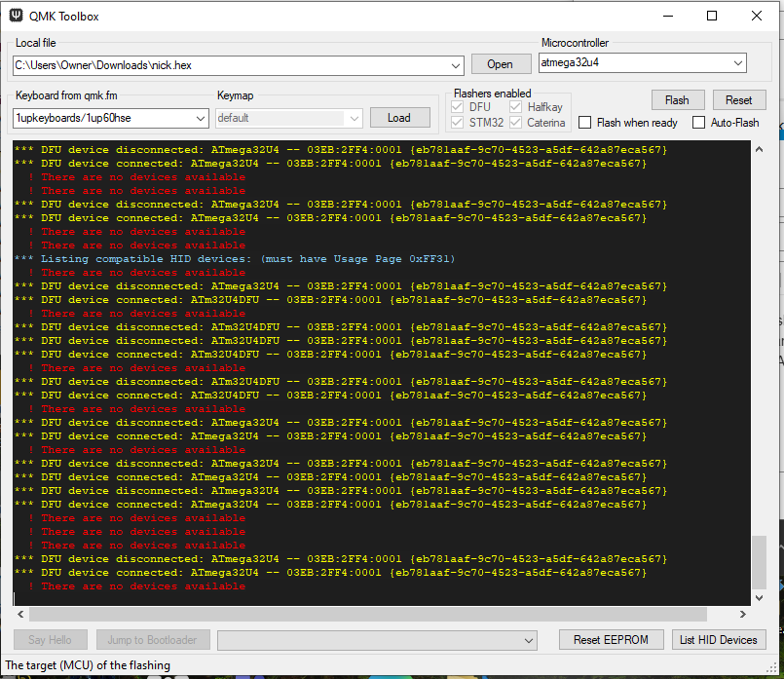Click scroll up arrow of log pane
This screenshot has width=784, height=679.
click(x=759, y=149)
